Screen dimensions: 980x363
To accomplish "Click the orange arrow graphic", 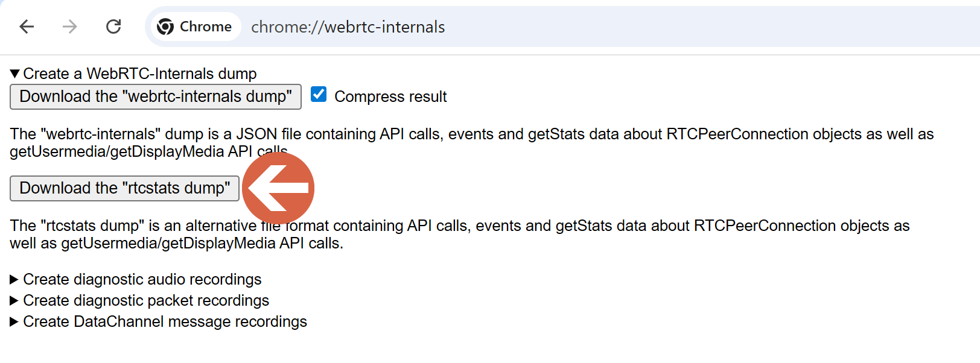I will click(278, 188).
